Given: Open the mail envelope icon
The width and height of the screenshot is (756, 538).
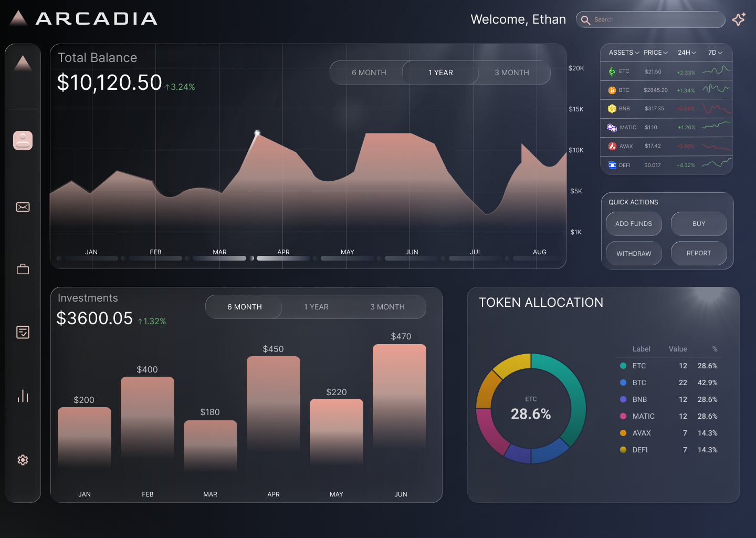Looking at the screenshot, I should [x=23, y=207].
